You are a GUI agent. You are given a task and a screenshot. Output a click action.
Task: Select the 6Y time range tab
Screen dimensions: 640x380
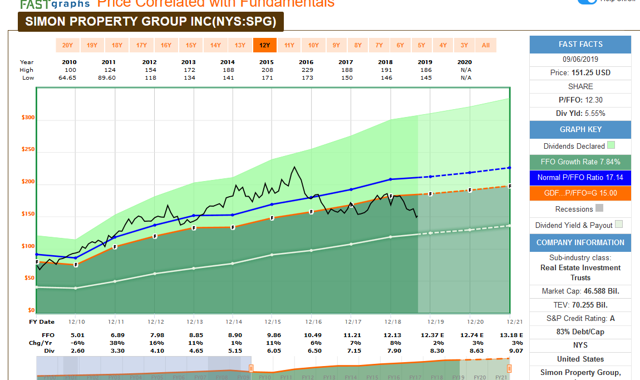(x=400, y=45)
